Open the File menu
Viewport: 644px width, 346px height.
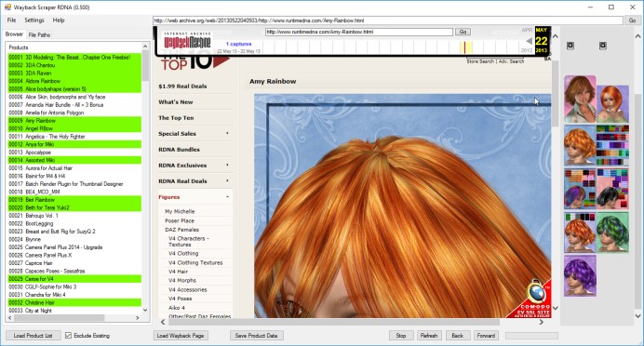(11, 20)
